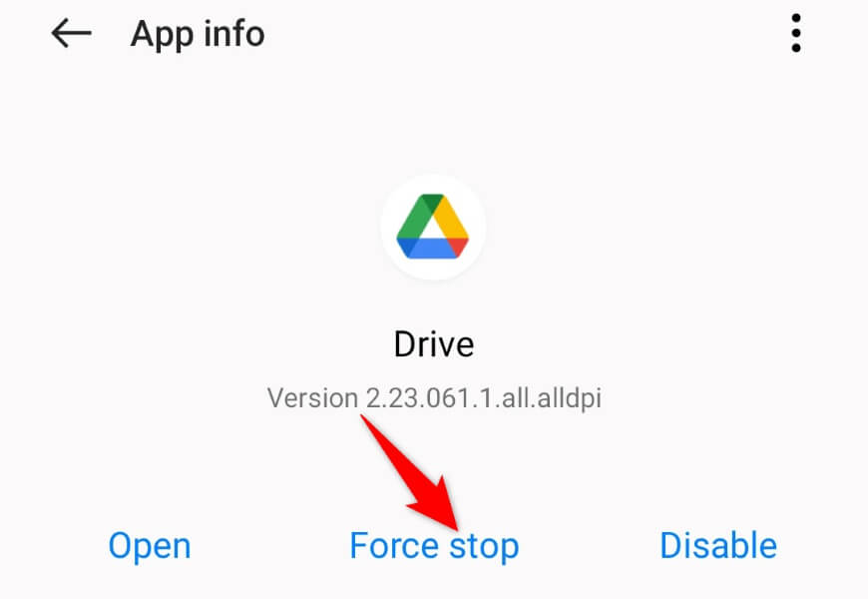Return to previous screen with left arrow
The width and height of the screenshot is (868, 599).
[72, 33]
